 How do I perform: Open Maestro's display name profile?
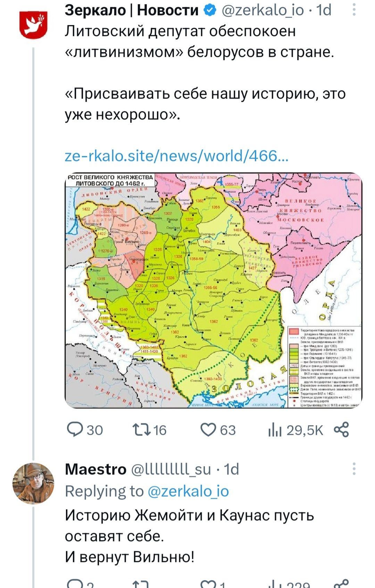tap(95, 469)
